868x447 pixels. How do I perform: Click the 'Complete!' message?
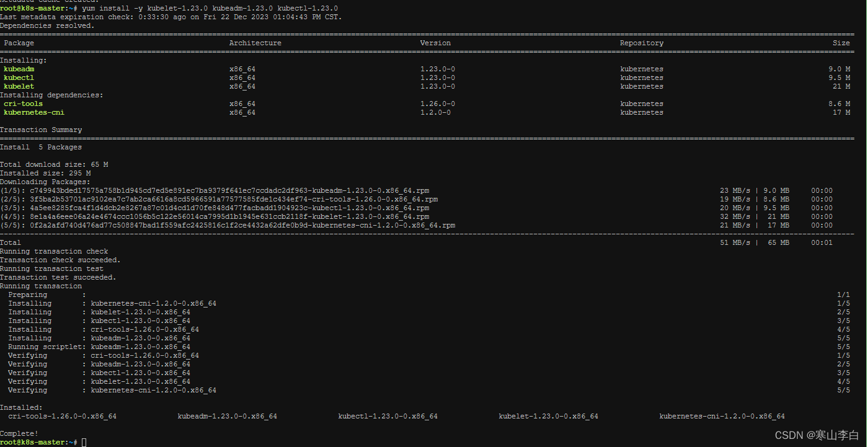click(19, 434)
